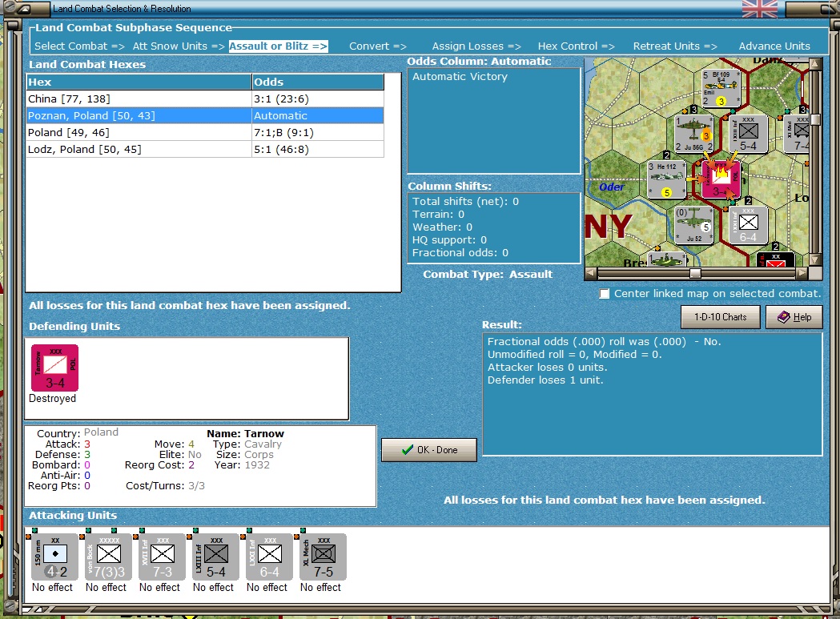Image resolution: width=840 pixels, height=619 pixels.
Task: Click the Advance Units subphase step
Action: click(x=774, y=46)
